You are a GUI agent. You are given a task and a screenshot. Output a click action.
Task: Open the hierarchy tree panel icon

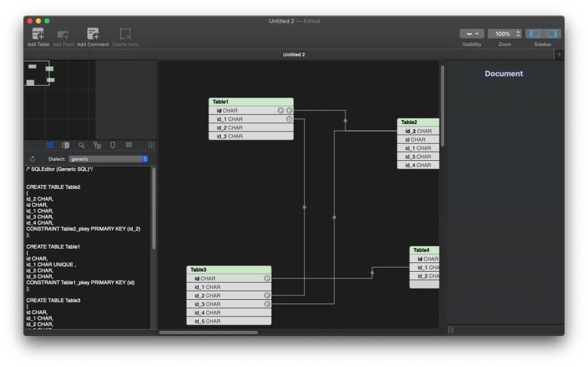pyautogui.click(x=97, y=145)
